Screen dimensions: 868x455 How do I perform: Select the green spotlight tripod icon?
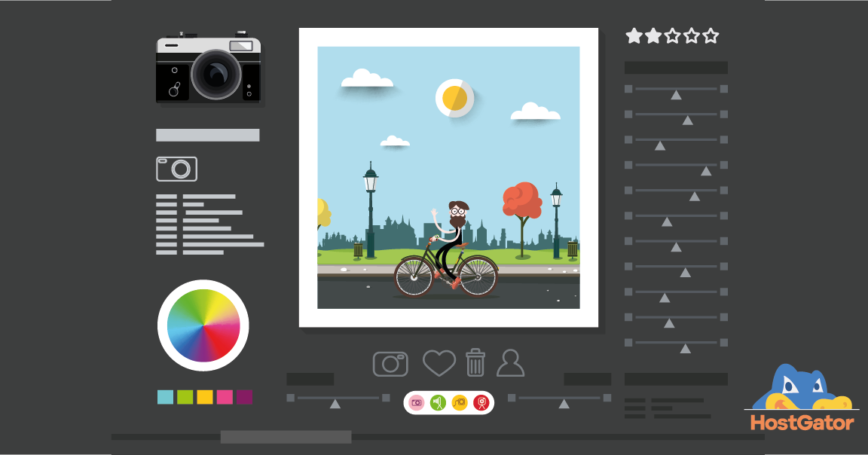click(x=438, y=402)
